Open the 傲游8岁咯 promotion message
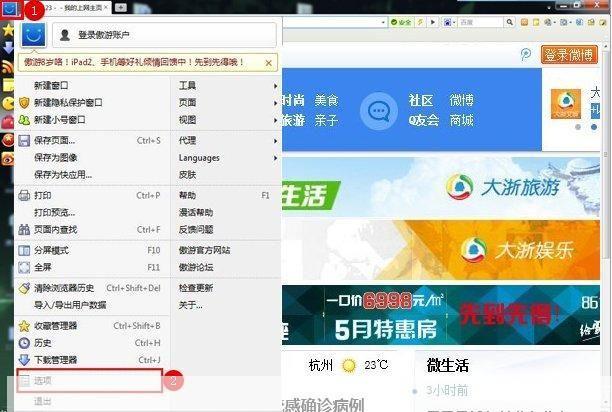 [x=134, y=62]
